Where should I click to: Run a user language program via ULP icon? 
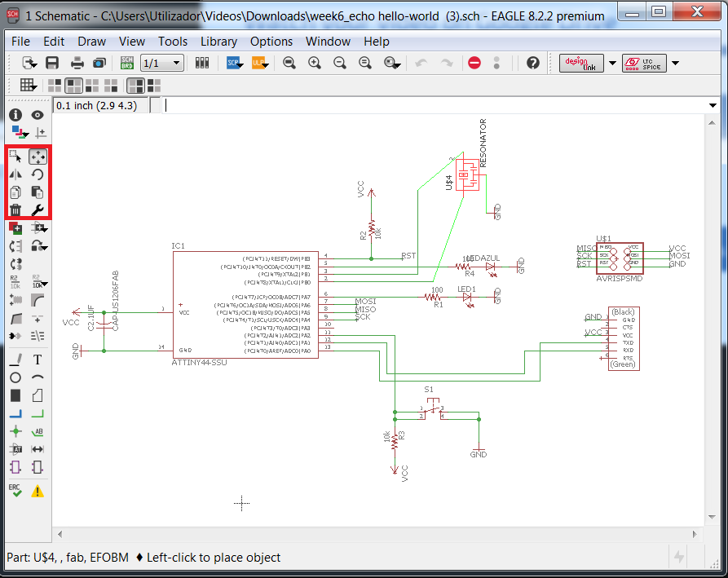coord(260,63)
